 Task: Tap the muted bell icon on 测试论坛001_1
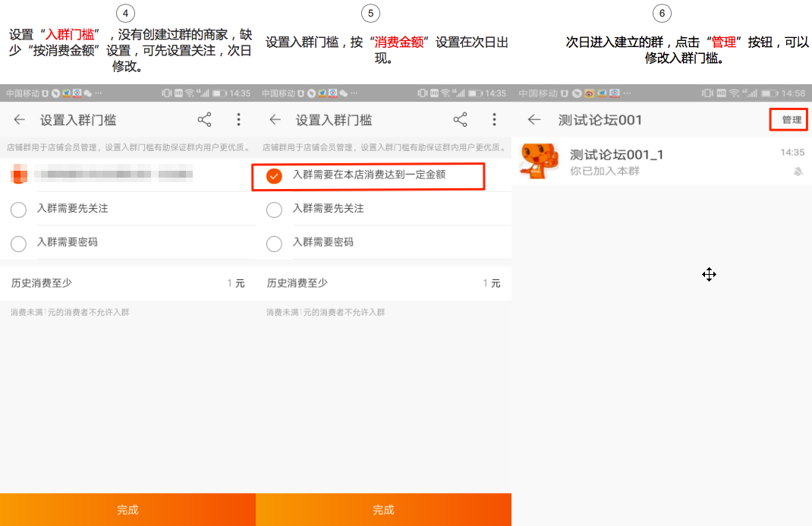click(x=798, y=172)
